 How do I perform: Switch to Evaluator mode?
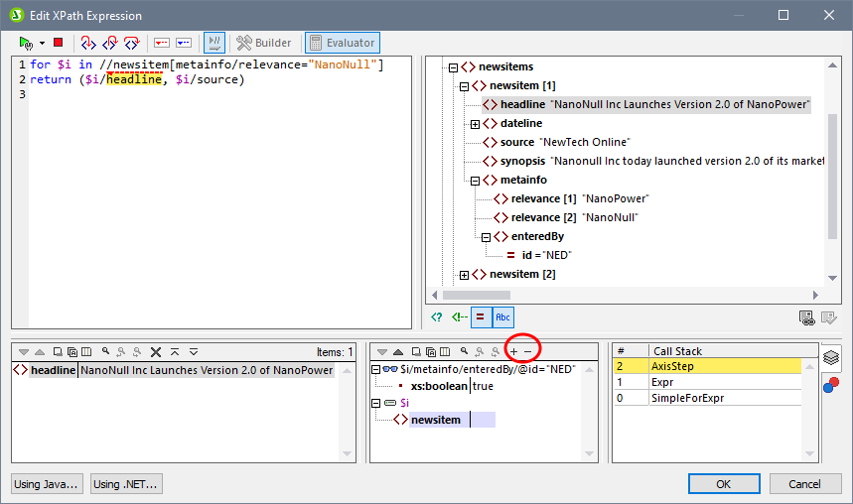pos(342,43)
